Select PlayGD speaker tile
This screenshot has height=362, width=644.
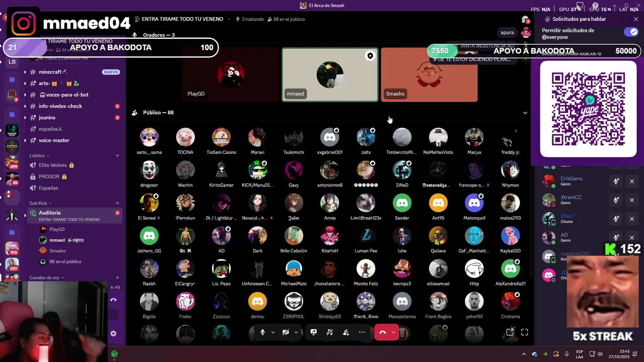[230, 75]
